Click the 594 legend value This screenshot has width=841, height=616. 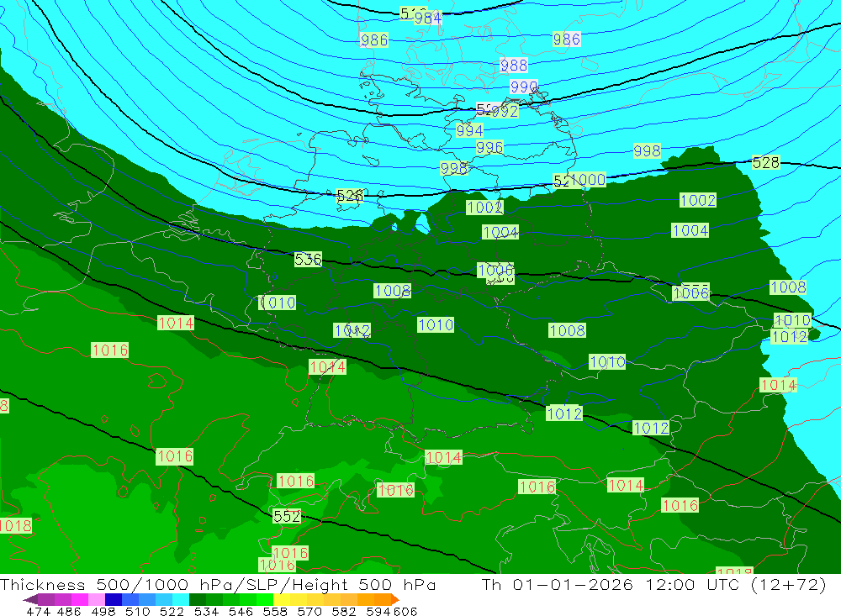(378, 611)
